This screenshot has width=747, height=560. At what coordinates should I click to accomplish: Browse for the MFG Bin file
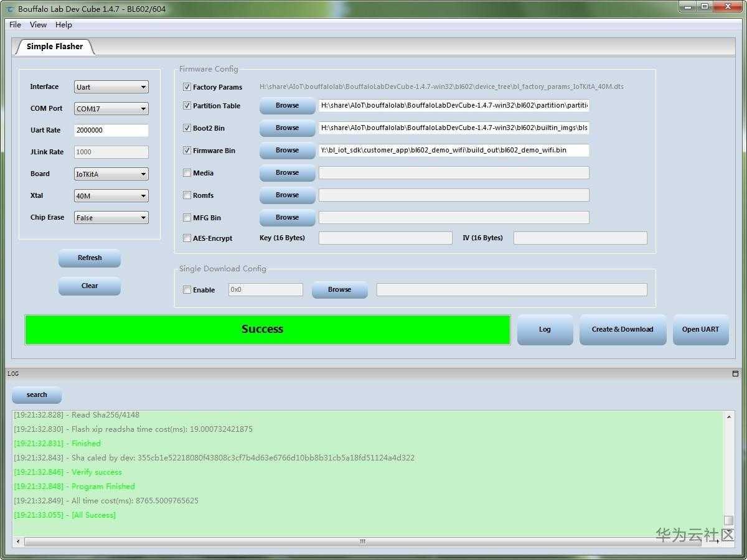click(x=287, y=218)
